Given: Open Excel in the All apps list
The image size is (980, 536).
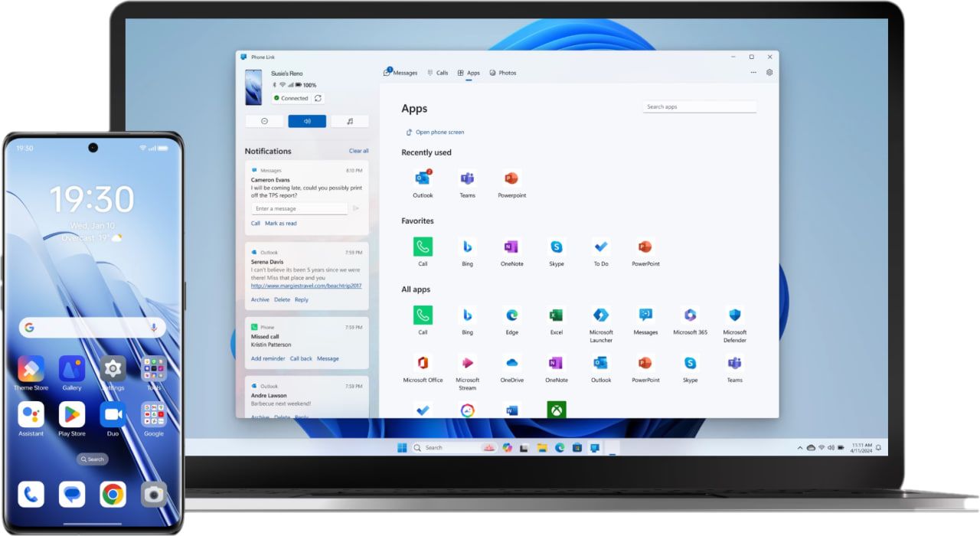Looking at the screenshot, I should pyautogui.click(x=557, y=315).
